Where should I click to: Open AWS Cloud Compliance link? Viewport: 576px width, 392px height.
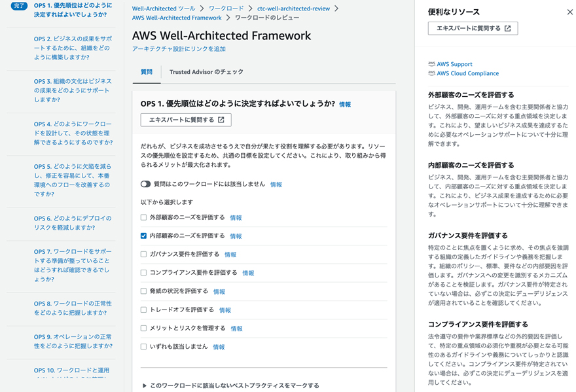467,73
